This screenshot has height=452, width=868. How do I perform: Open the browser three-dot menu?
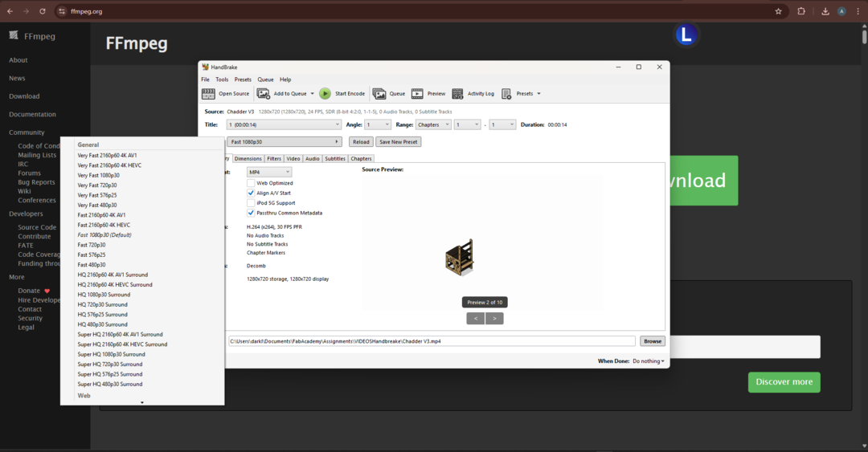[x=858, y=11]
